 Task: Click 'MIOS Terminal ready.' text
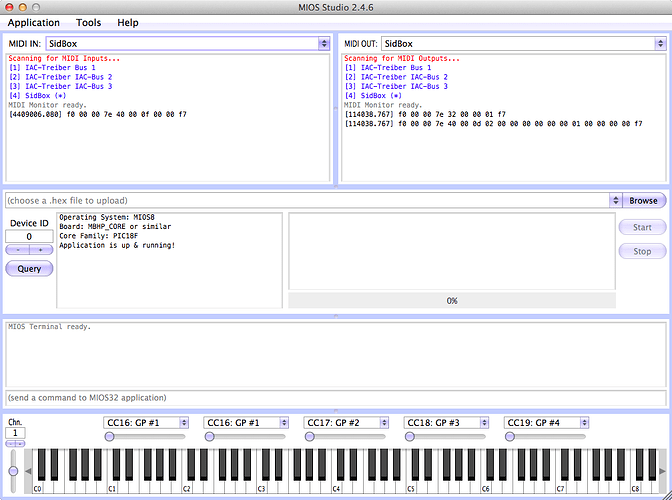click(49, 326)
